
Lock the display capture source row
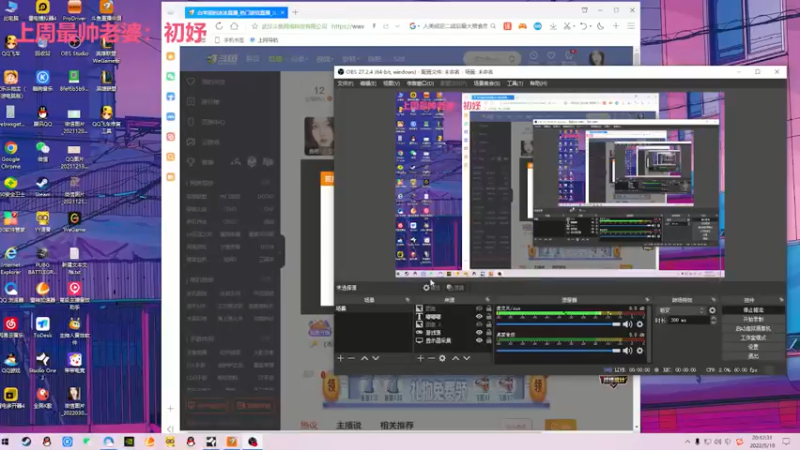[488, 340]
